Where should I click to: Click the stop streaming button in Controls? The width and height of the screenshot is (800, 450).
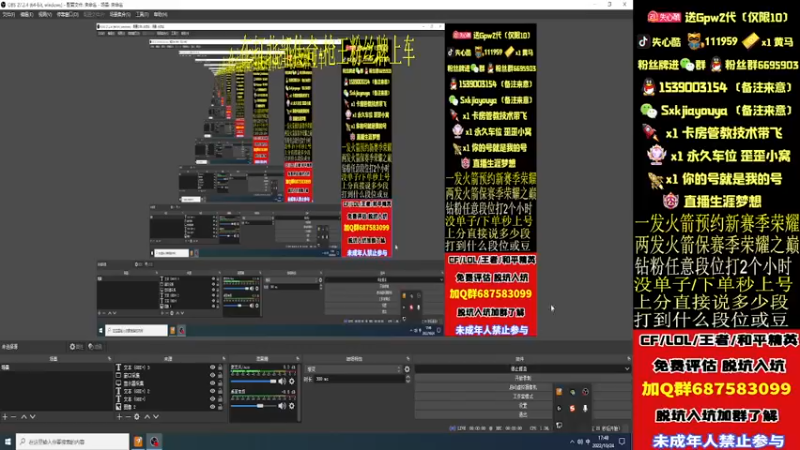pyautogui.click(x=519, y=369)
